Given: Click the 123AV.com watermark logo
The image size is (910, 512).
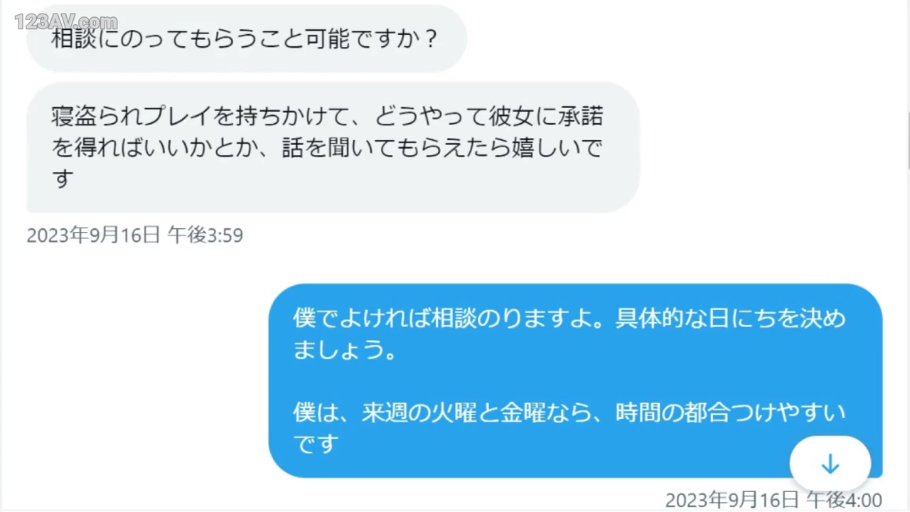Looking at the screenshot, I should pyautogui.click(x=66, y=22).
